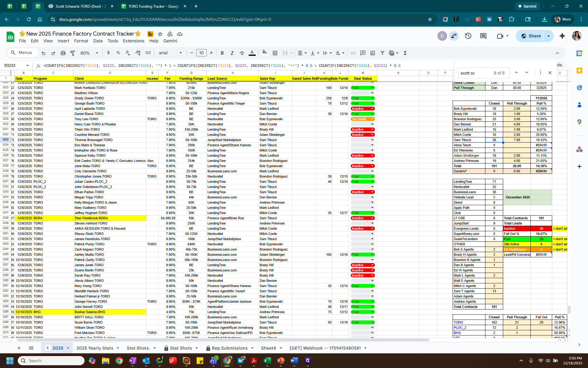The image size is (588, 368).
Task: Click the Share button
Action: (531, 36)
